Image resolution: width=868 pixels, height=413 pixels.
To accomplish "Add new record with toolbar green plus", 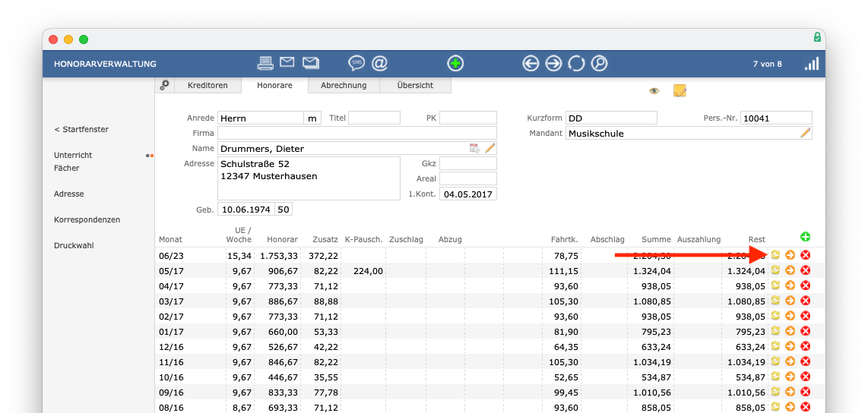I will tap(455, 64).
